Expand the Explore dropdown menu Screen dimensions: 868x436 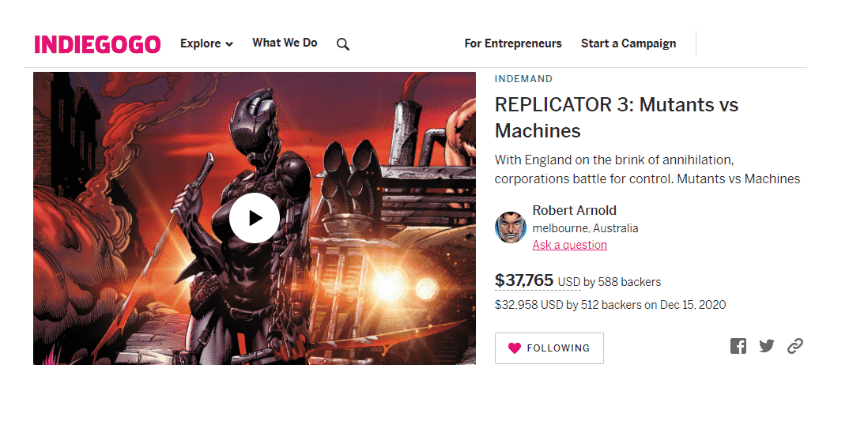[206, 43]
